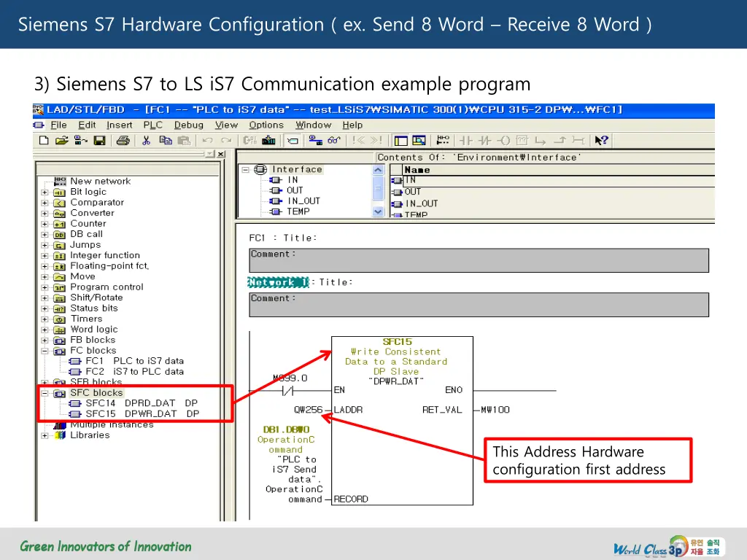
Task: Select FC2 iS7 to PLC data
Action: tap(127, 371)
